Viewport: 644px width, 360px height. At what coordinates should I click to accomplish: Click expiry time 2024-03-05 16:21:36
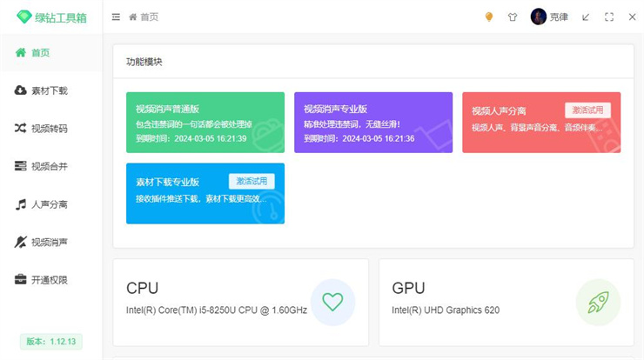click(379, 139)
